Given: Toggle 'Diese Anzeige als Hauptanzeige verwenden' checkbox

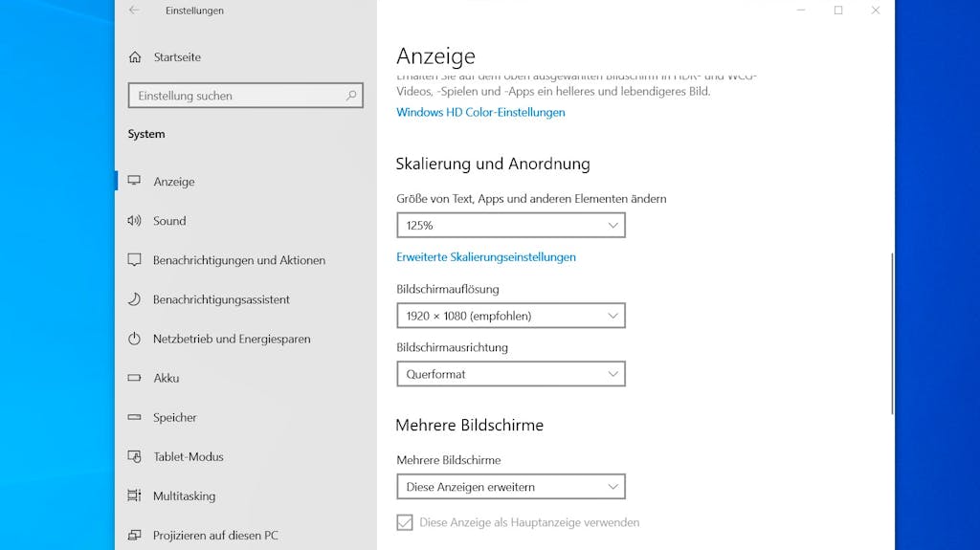Looking at the screenshot, I should (405, 522).
